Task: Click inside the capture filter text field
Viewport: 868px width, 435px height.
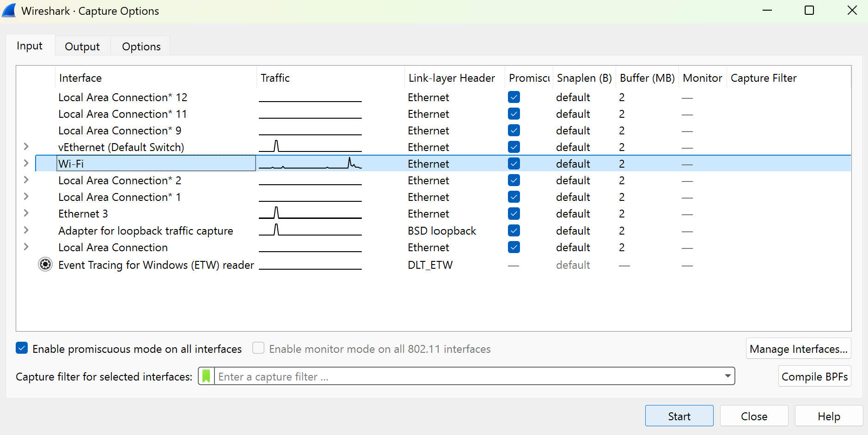Action: pos(416,376)
